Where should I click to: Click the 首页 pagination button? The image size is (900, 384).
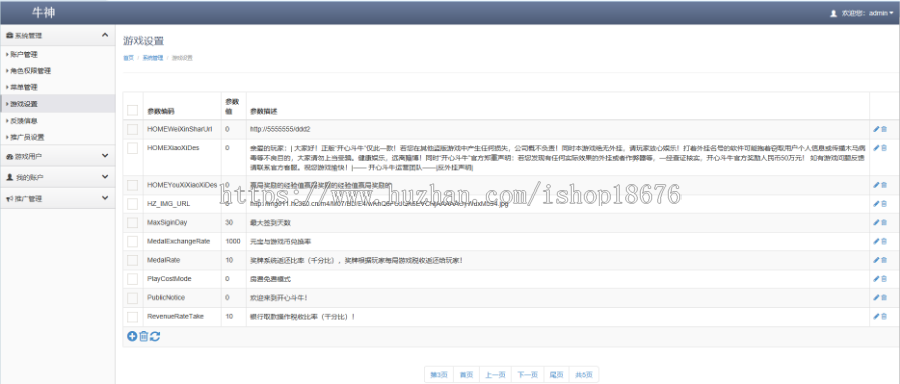pyautogui.click(x=466, y=375)
